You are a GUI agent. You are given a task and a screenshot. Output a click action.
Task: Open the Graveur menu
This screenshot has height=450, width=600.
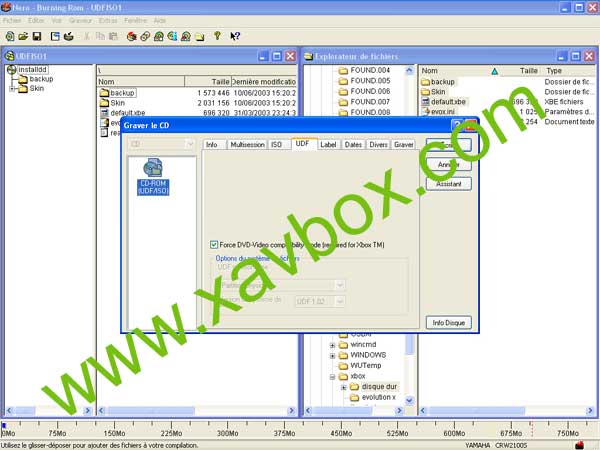pyautogui.click(x=80, y=20)
